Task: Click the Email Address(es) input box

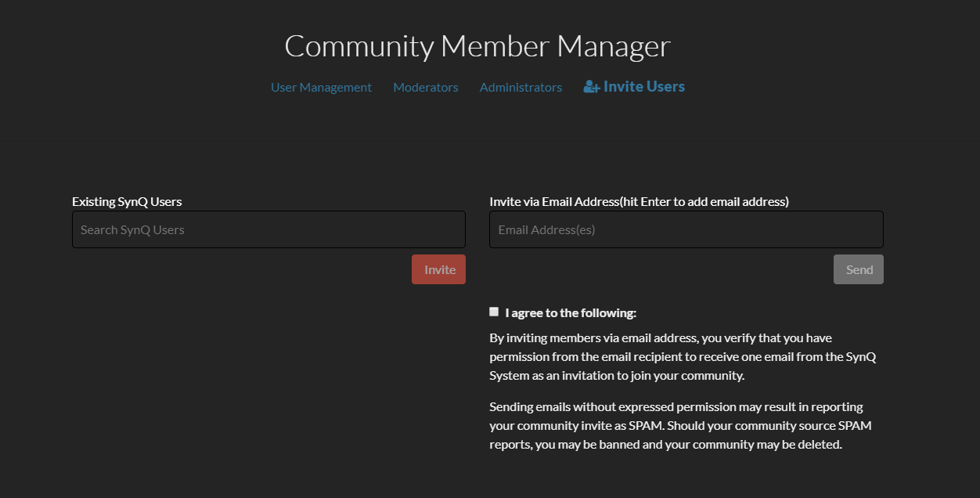Action: pos(686,229)
